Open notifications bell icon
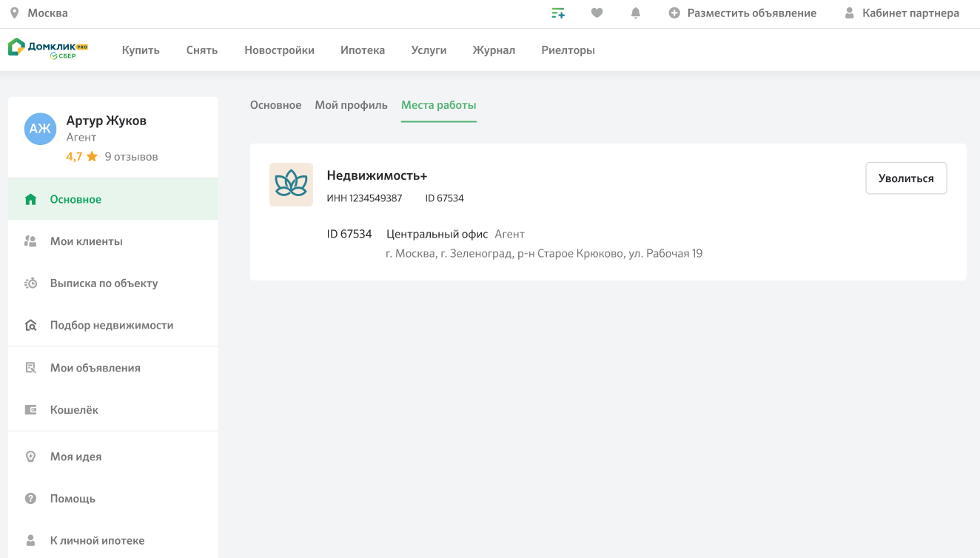 coord(635,13)
